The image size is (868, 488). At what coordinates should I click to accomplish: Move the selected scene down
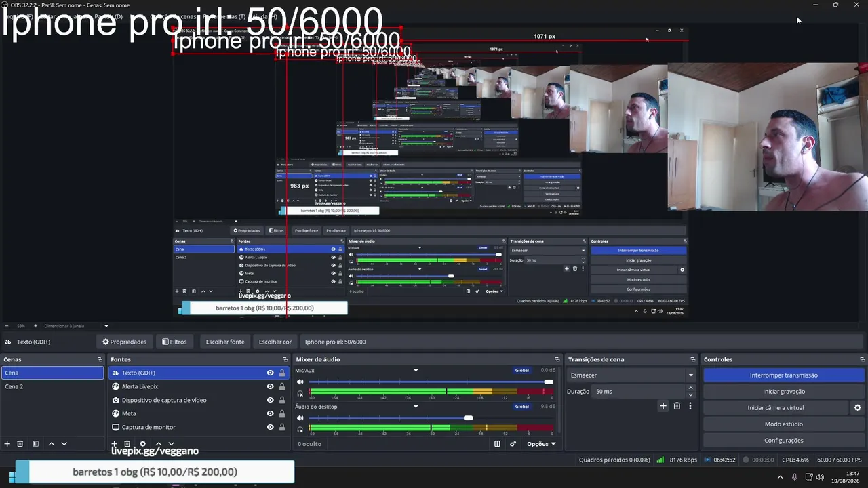coord(64,444)
